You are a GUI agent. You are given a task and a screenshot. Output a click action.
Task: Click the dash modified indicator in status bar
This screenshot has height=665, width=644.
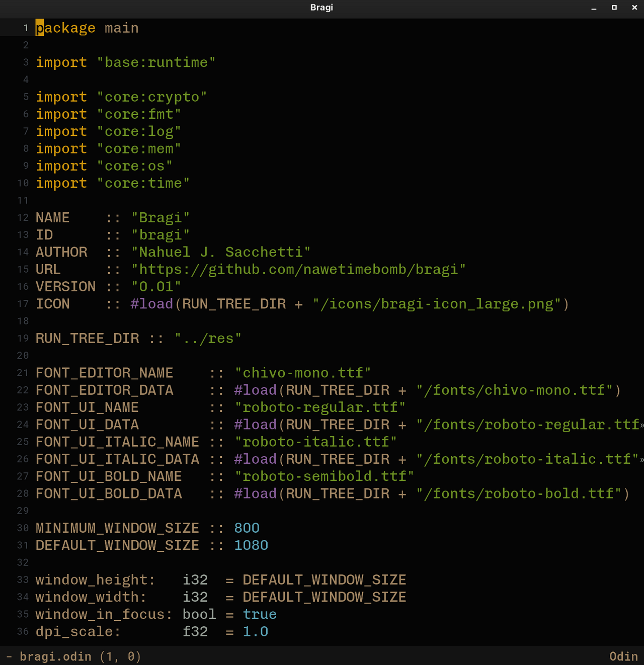[9, 656]
